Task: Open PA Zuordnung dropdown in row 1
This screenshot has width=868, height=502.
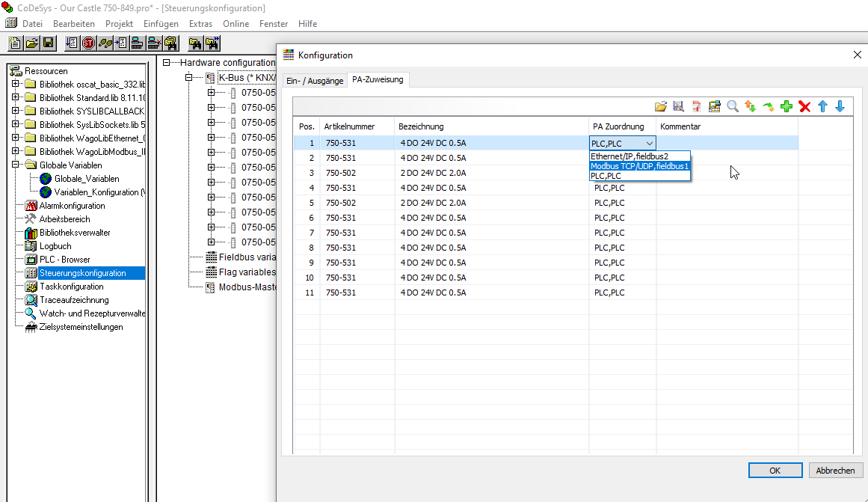Action: pos(649,144)
